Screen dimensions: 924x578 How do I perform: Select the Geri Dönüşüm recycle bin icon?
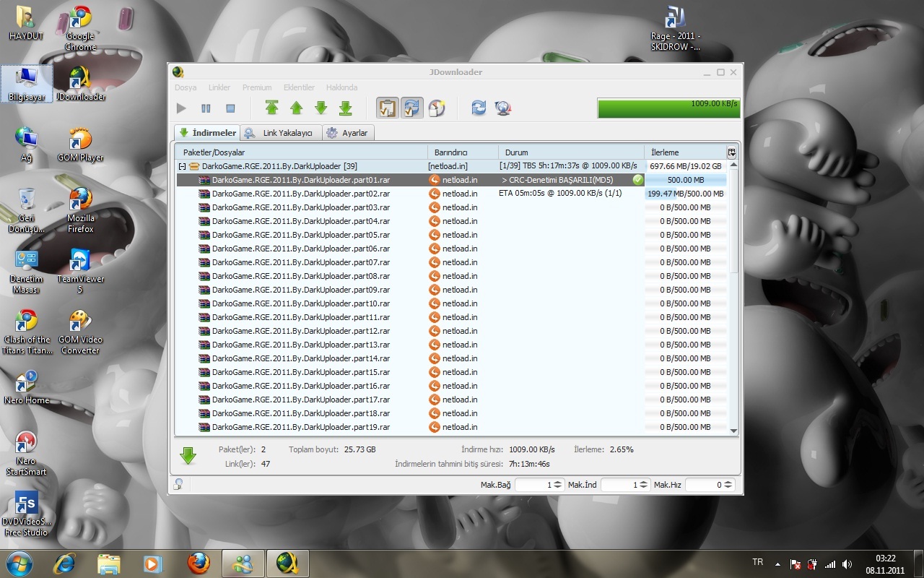(x=27, y=210)
